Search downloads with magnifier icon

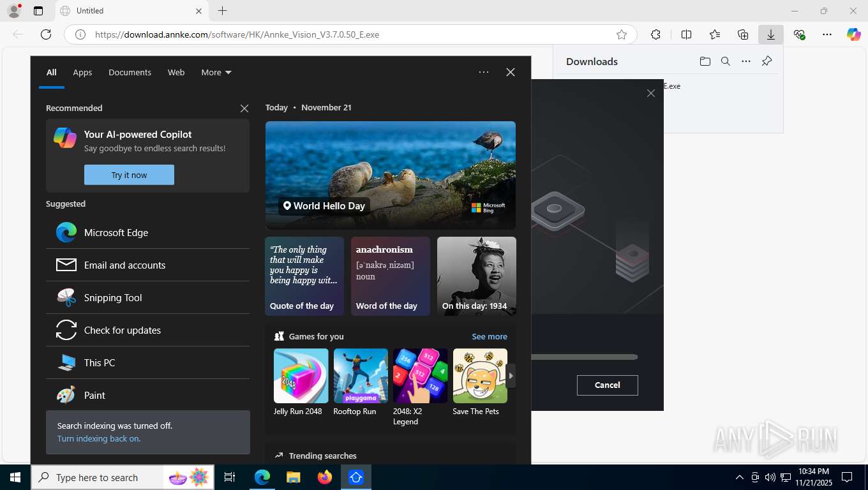click(726, 61)
